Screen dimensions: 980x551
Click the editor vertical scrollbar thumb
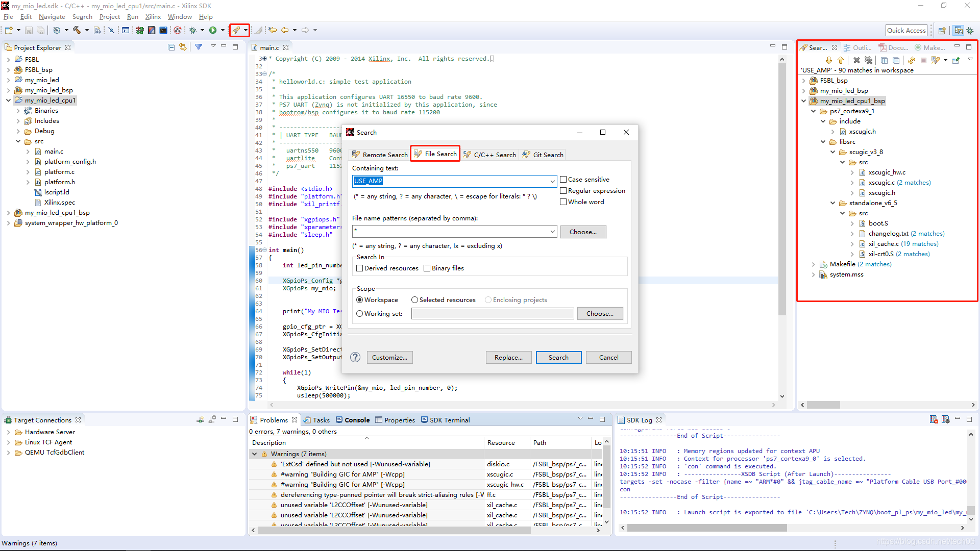(x=782, y=189)
